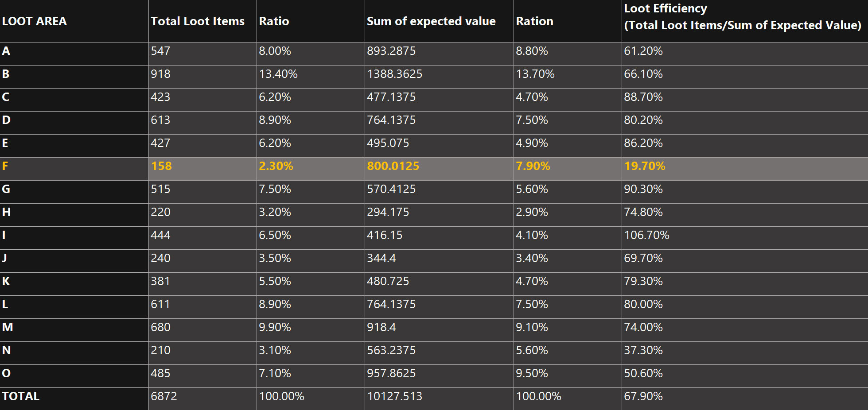Select the Loot Efficiency column header
Image resolution: width=868 pixels, height=410 pixels.
tap(742, 17)
